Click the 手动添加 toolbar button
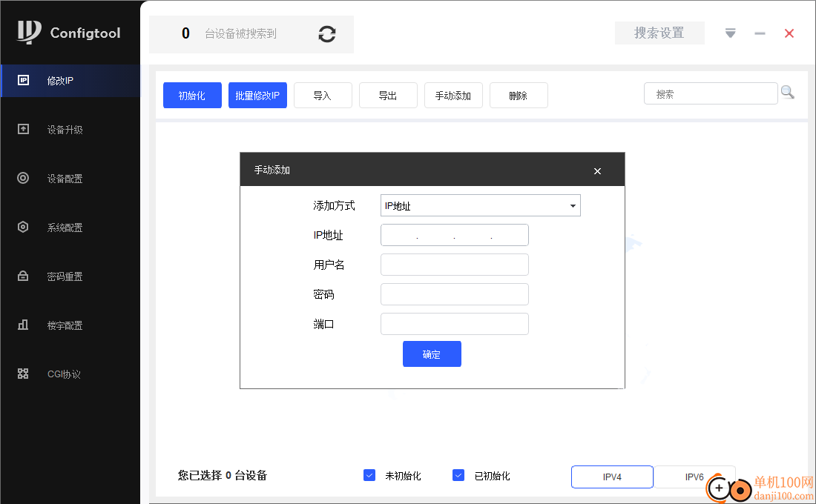The image size is (816, 504). tap(453, 95)
